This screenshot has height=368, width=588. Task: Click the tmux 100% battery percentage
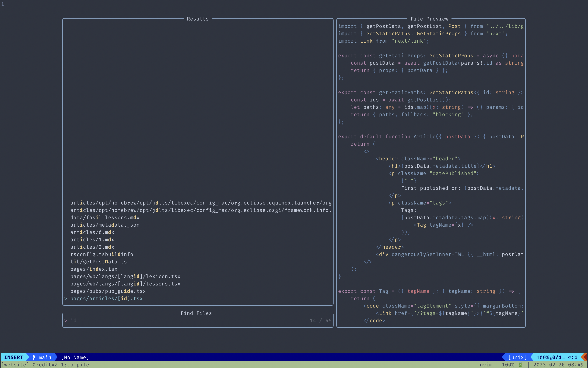[508, 365]
